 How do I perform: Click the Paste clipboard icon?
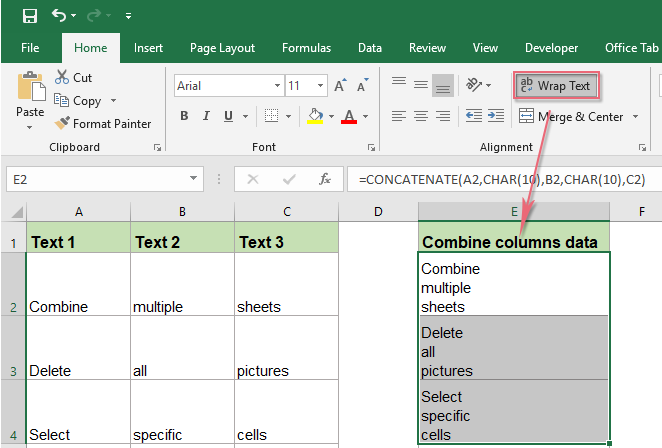[x=31, y=87]
